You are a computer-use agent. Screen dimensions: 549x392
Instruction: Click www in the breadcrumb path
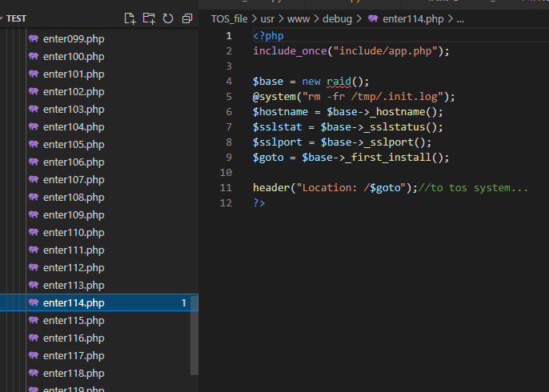coord(299,19)
